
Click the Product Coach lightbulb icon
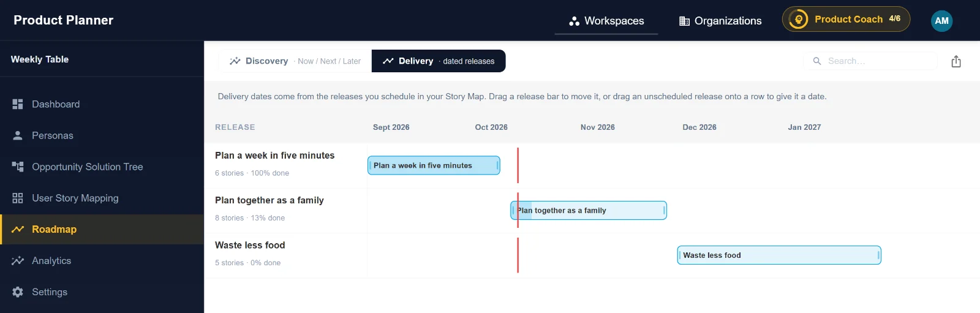click(798, 20)
